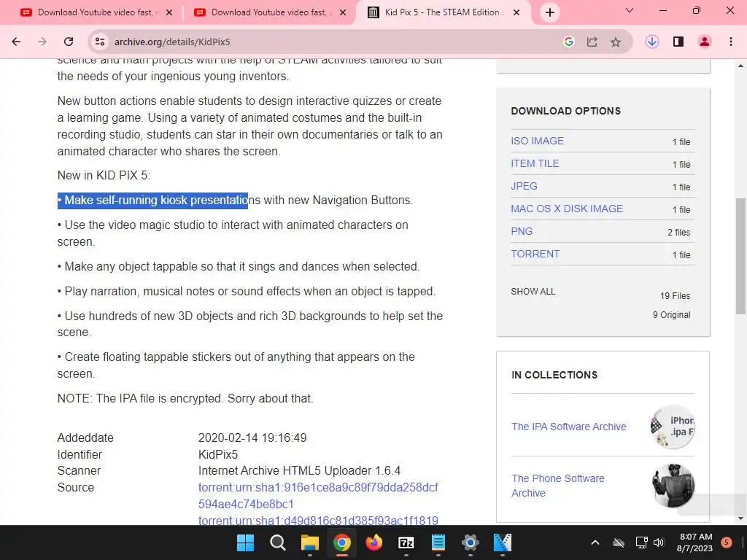Image resolution: width=747 pixels, height=560 pixels.
Task: Click the Phone Software Archive thumbnail
Action: 673,486
